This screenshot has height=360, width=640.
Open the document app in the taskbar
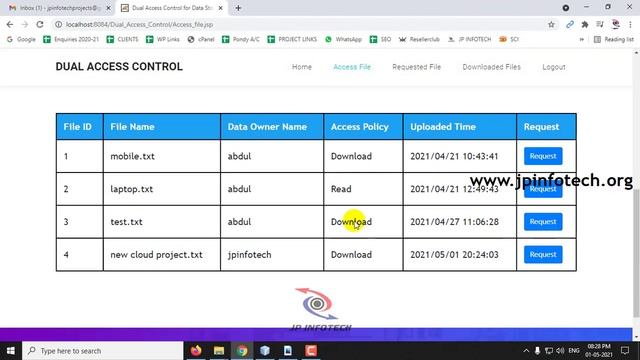[x=288, y=351]
